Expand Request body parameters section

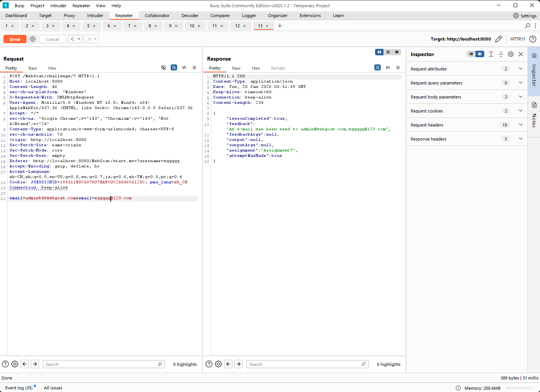[521, 97]
